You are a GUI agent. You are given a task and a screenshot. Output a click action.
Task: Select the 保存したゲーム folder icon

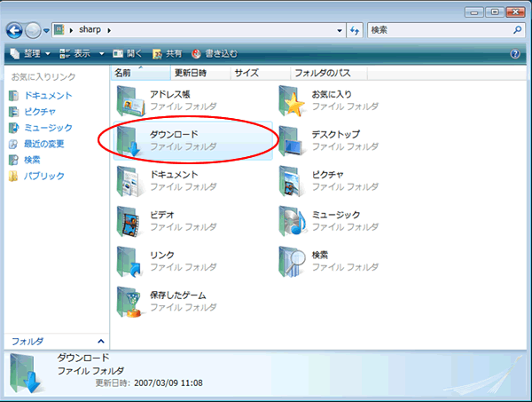129,302
